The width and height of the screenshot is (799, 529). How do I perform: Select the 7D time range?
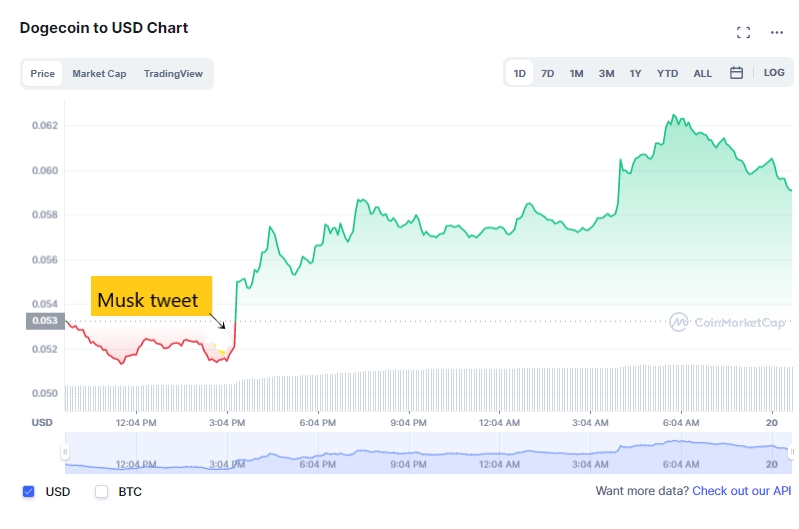pos(547,73)
